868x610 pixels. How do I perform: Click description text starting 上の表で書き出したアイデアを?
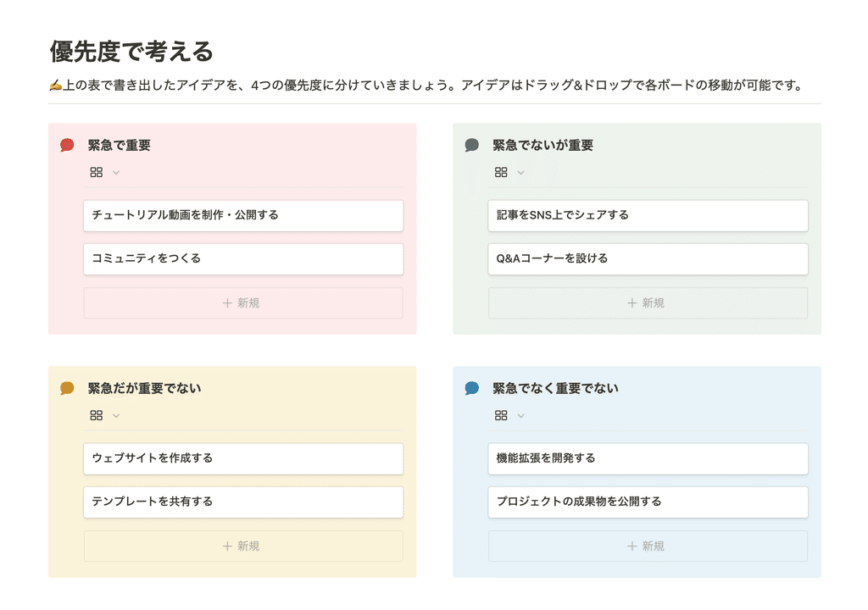(433, 86)
